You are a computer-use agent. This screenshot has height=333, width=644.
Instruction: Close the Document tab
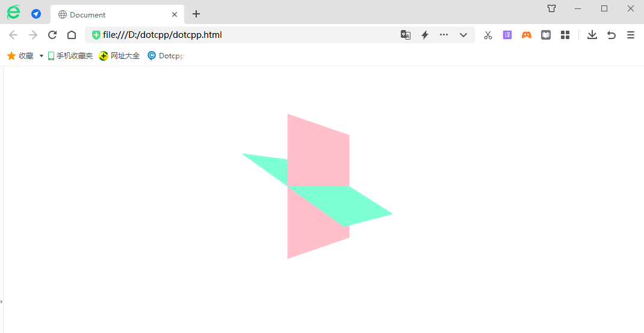click(x=175, y=14)
